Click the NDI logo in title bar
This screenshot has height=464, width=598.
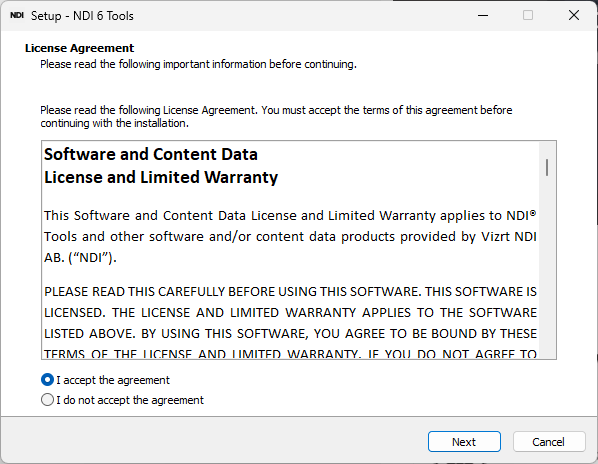point(17,15)
